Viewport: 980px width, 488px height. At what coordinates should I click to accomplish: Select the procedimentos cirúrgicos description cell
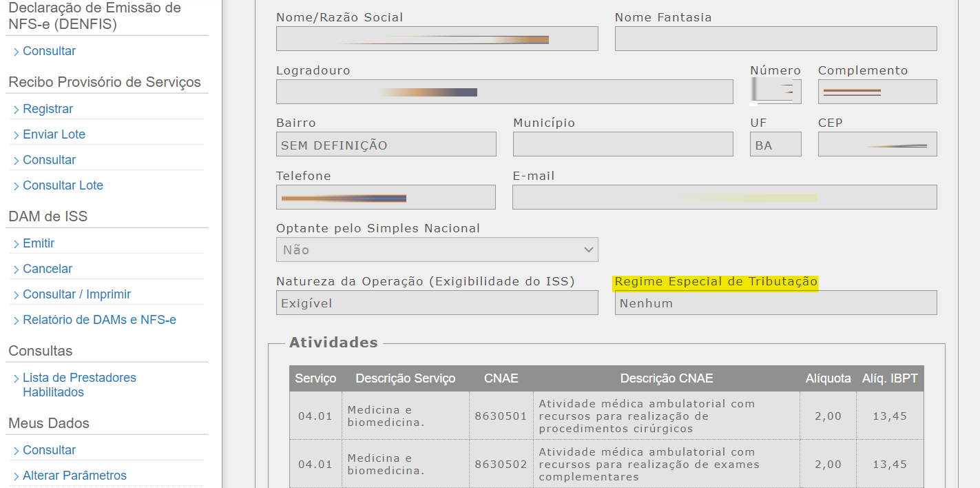tap(667, 416)
